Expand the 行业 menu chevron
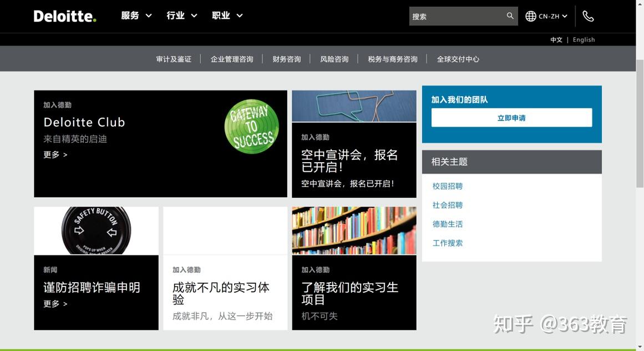Viewport: 644px width, 351px height. tap(194, 16)
